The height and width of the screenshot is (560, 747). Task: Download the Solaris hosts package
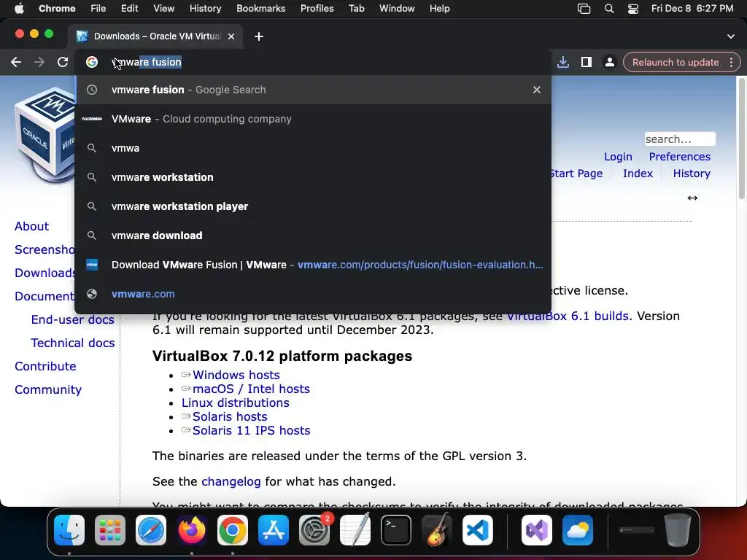tap(230, 416)
